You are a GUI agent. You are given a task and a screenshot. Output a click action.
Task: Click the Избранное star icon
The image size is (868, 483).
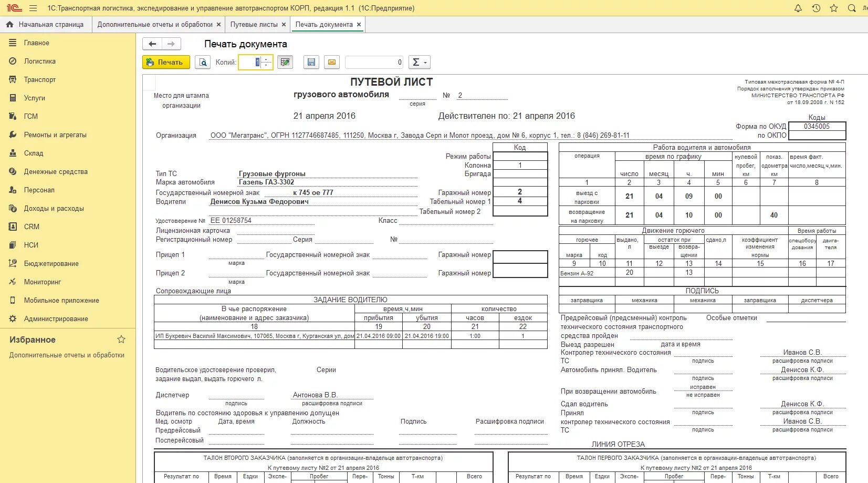point(121,340)
